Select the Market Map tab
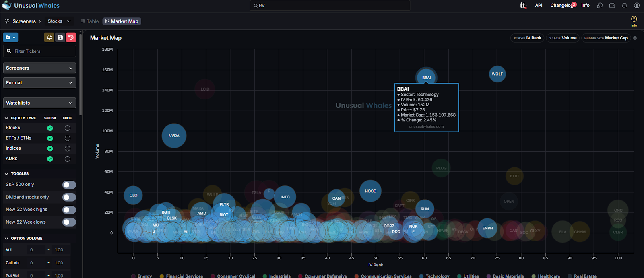 click(122, 21)
